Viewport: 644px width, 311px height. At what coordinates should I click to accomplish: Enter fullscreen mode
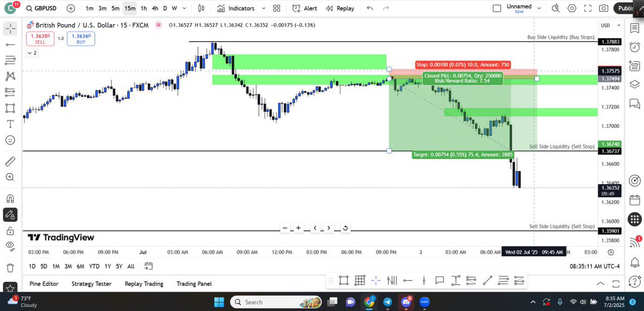(x=588, y=9)
